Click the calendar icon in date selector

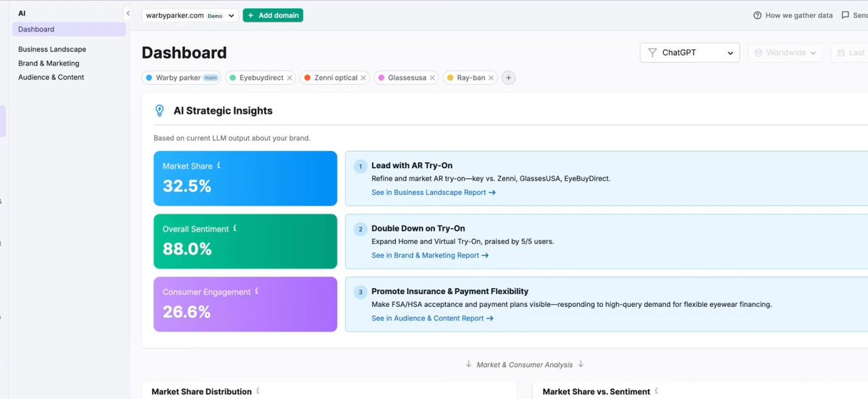tap(841, 53)
